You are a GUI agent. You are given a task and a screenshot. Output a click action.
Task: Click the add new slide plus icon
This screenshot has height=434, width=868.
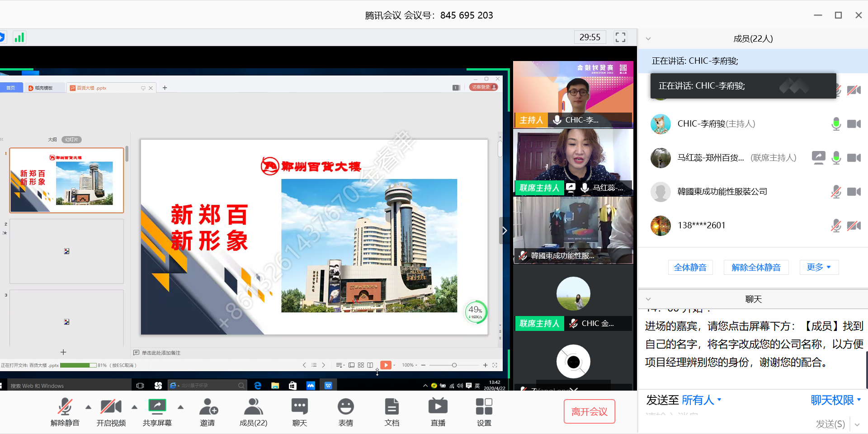coord(63,352)
